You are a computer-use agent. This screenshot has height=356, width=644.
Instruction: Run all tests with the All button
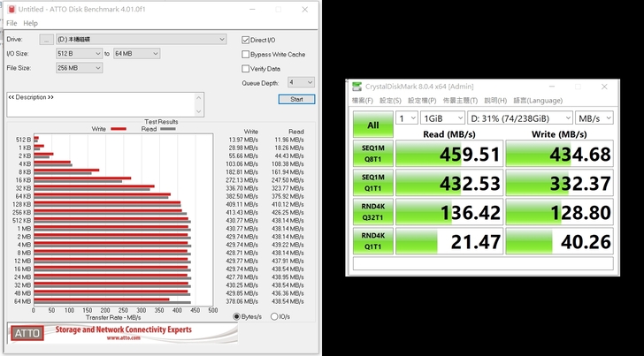point(372,125)
